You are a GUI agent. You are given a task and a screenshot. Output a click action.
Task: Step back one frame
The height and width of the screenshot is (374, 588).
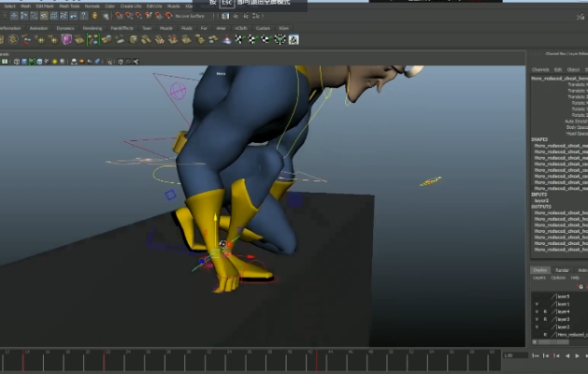(x=546, y=355)
